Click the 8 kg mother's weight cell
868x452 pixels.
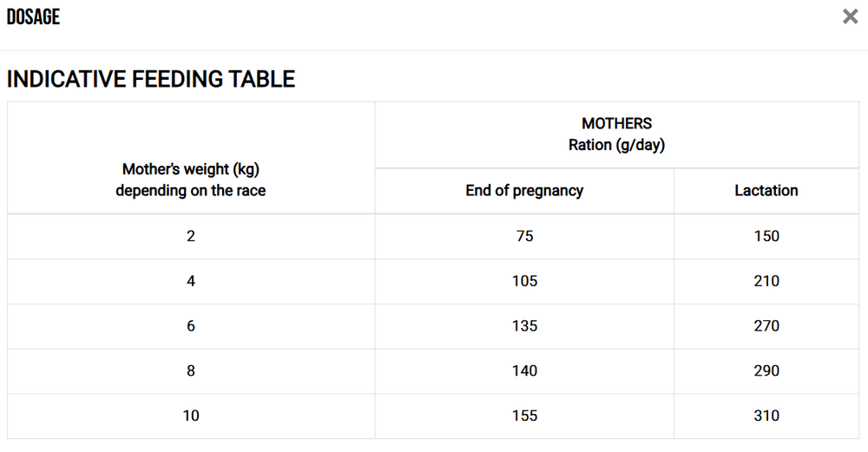click(x=191, y=371)
